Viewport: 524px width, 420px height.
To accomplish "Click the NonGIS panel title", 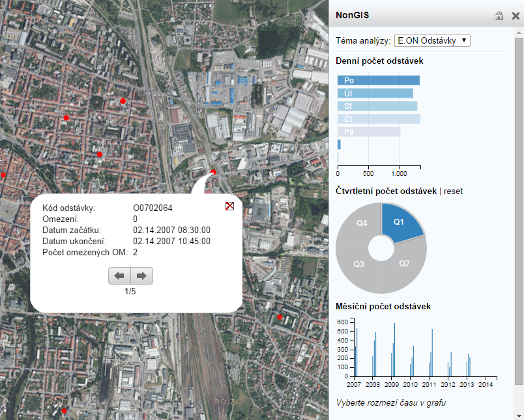I will 353,16.
